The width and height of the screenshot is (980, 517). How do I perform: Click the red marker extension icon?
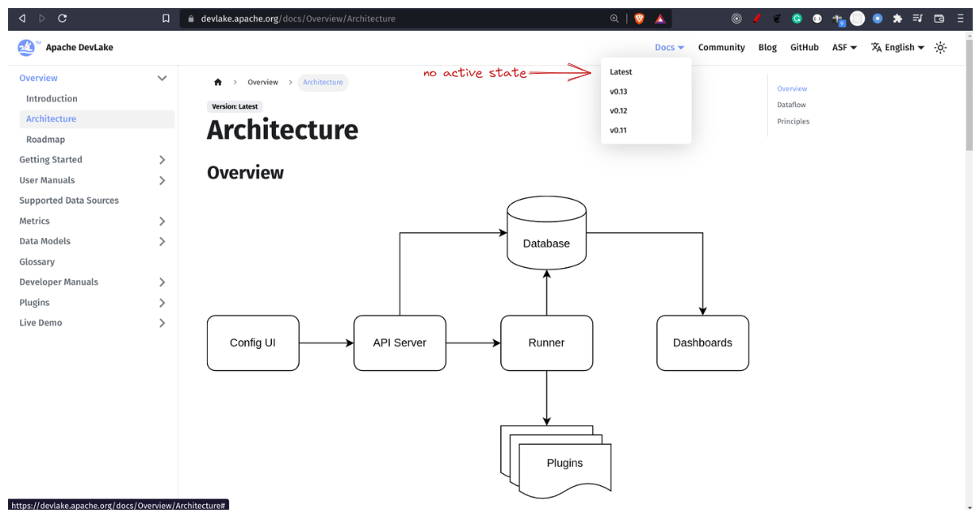756,18
